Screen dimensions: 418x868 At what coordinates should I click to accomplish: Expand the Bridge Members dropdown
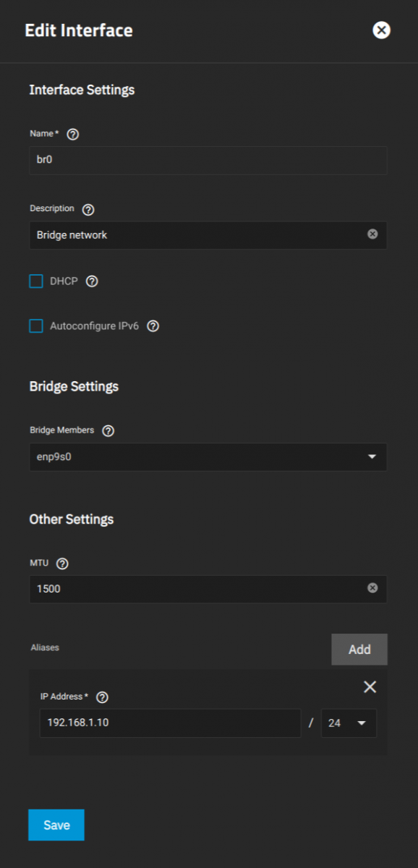pos(208,457)
